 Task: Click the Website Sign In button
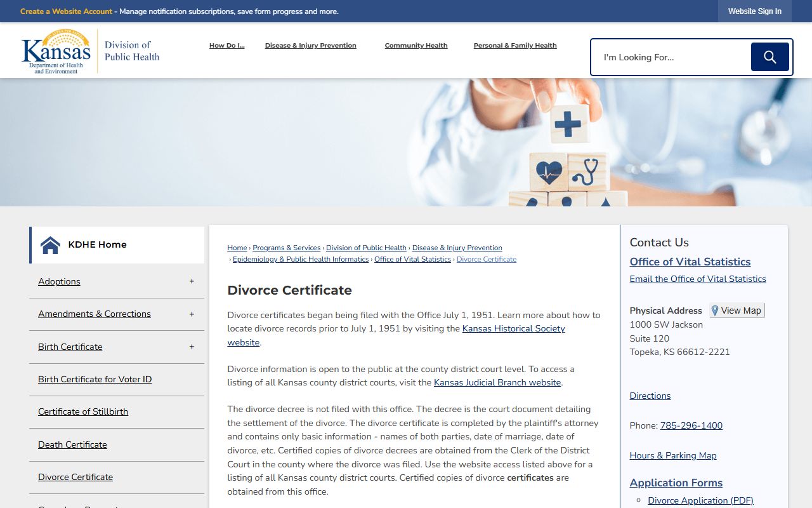(755, 11)
